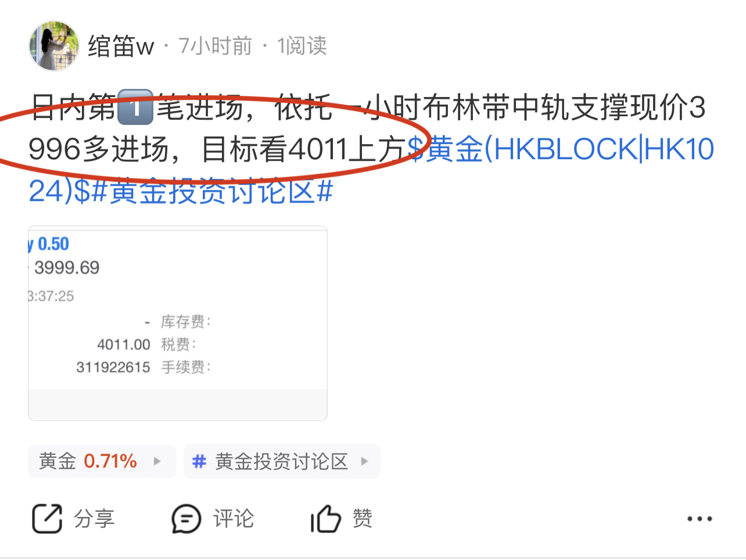Tap the 黄金投资讨论区 topic tag

(282, 462)
